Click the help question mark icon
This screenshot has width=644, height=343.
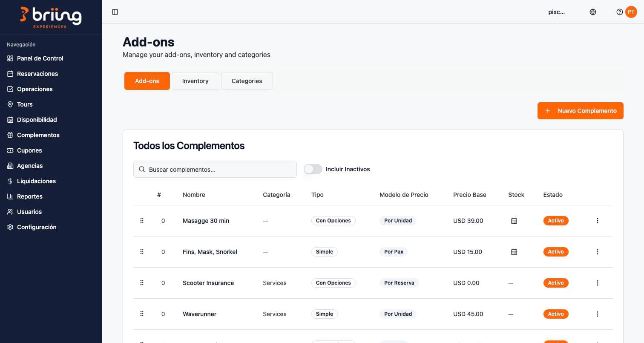point(620,12)
